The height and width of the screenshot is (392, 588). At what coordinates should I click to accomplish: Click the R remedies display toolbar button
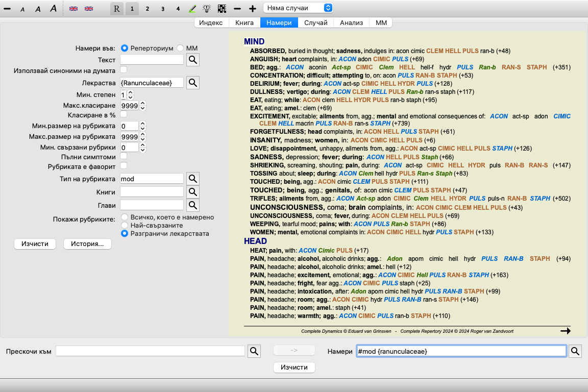tap(117, 9)
